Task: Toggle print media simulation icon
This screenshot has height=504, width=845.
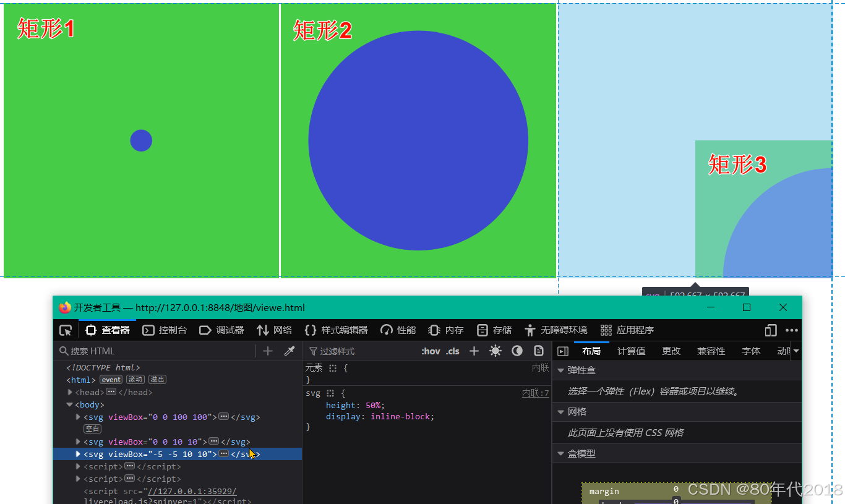Action: (x=539, y=351)
